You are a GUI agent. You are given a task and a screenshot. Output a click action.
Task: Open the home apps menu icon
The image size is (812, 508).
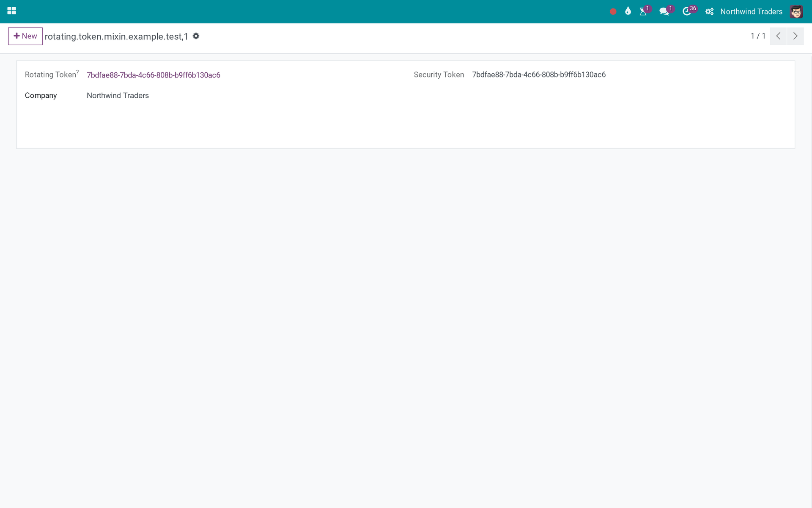12,11
